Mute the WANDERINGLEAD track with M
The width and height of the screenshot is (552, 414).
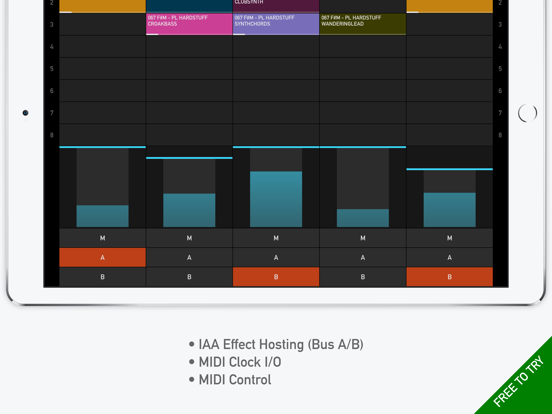[x=363, y=238]
